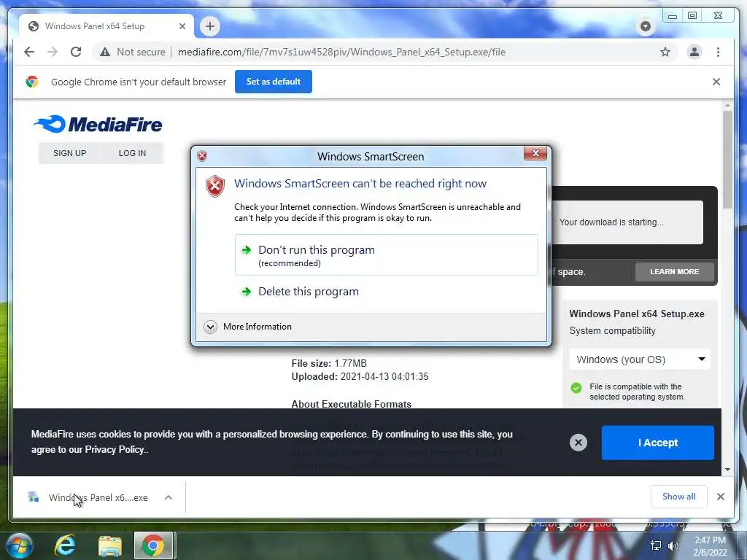
Task: Open the Chrome three-dot menu
Action: click(718, 52)
